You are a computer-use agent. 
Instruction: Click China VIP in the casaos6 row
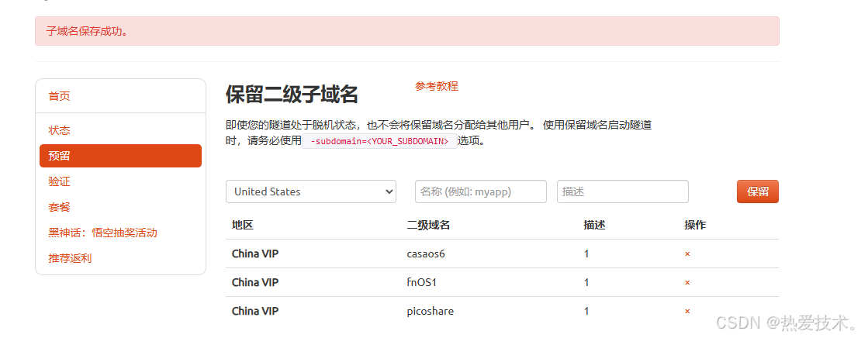[x=255, y=254]
